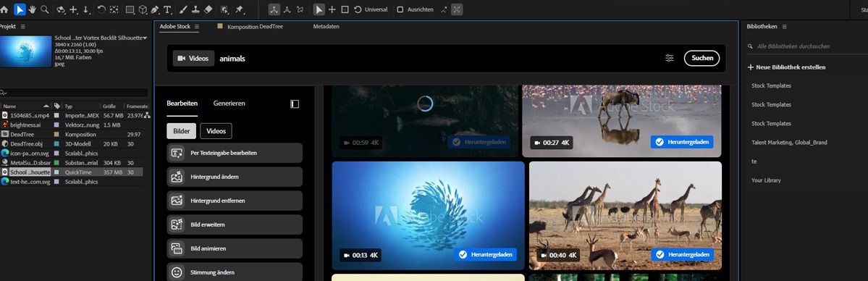Click Heruntergeladen badge on 00:13 video
The height and width of the screenshot is (281, 868).
click(486, 254)
